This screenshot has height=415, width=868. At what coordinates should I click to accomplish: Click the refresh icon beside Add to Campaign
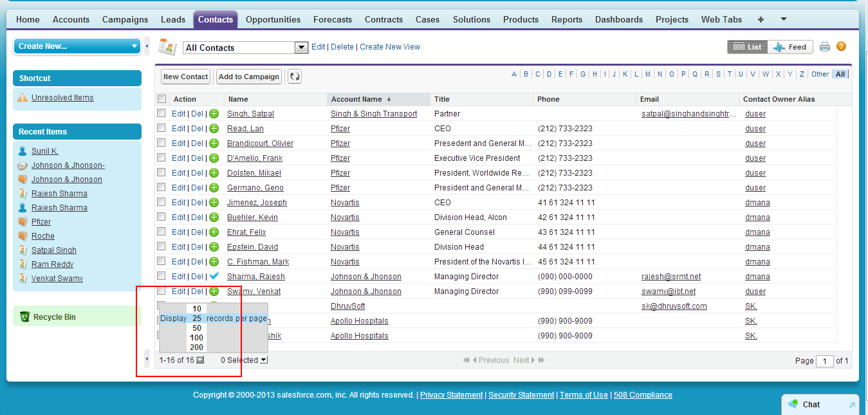click(295, 77)
